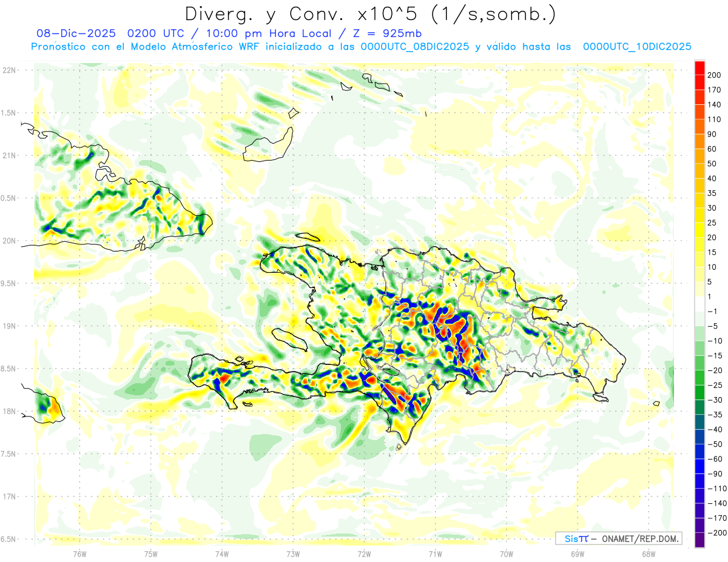Click the 170 value on the color scale
Image resolution: width=728 pixels, height=562 pixels.
713,90
